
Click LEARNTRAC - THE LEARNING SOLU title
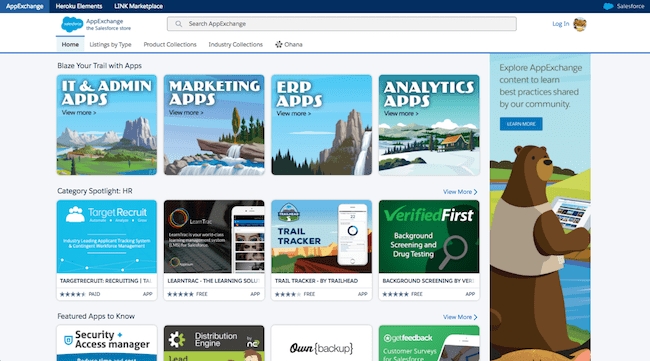coord(213,281)
